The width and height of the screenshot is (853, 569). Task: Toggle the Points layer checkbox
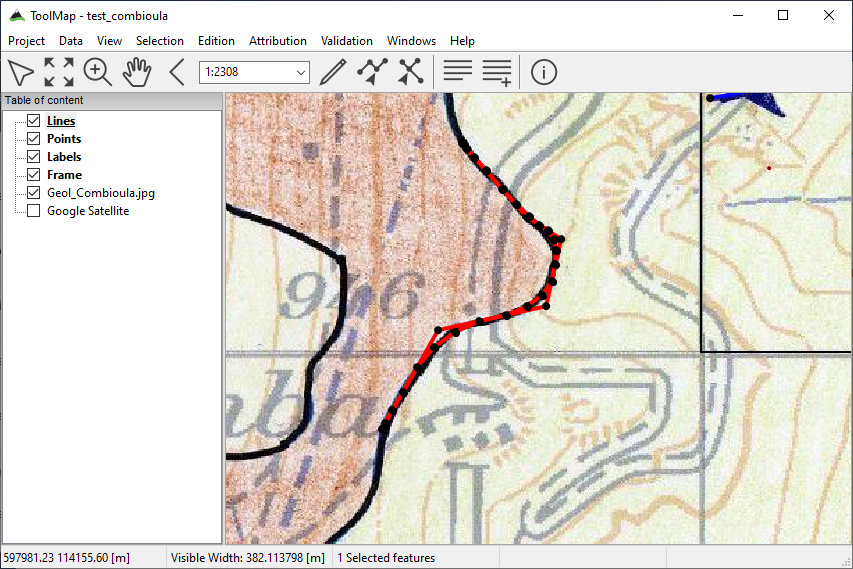(34, 138)
